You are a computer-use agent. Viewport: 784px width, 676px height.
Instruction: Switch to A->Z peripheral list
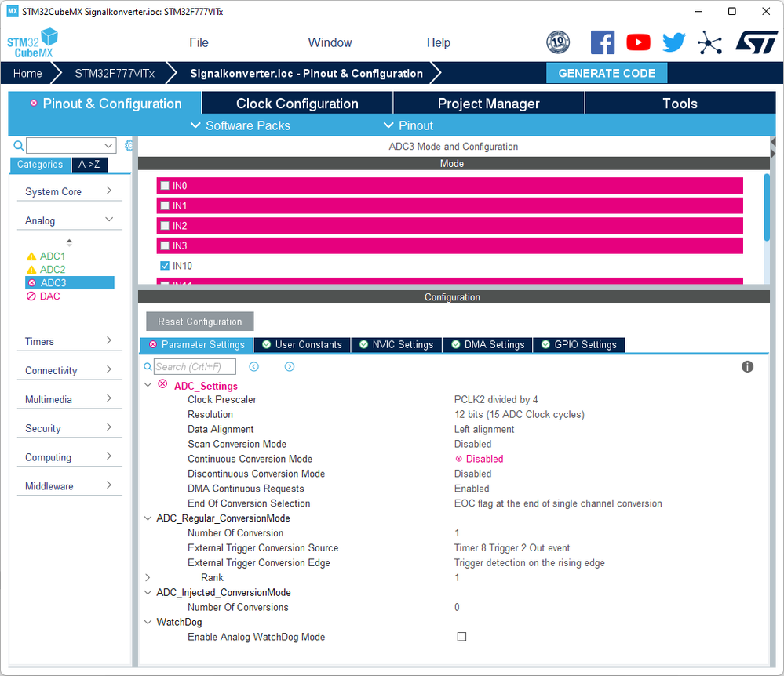click(89, 165)
